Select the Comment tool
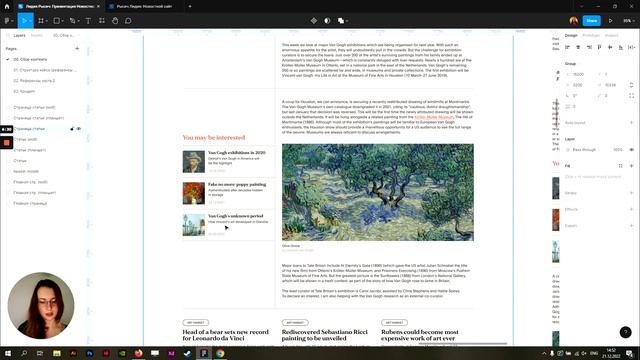The height and width of the screenshot is (360, 640). point(128,21)
